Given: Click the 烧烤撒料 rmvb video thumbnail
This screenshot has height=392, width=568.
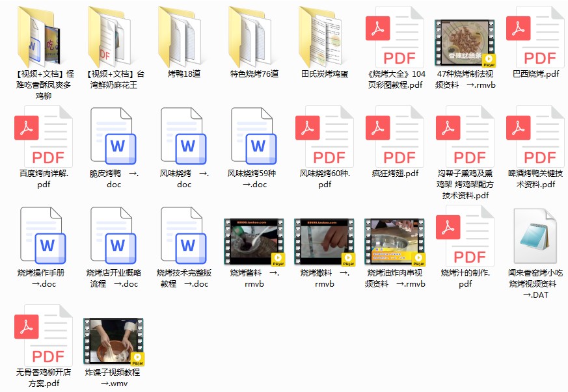Looking at the screenshot, I should 325,242.
